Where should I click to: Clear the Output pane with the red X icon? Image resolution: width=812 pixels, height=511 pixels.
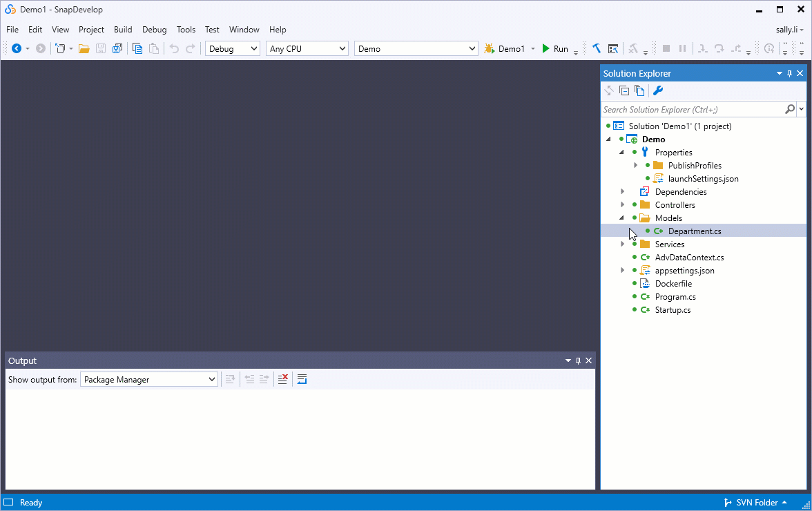(283, 380)
